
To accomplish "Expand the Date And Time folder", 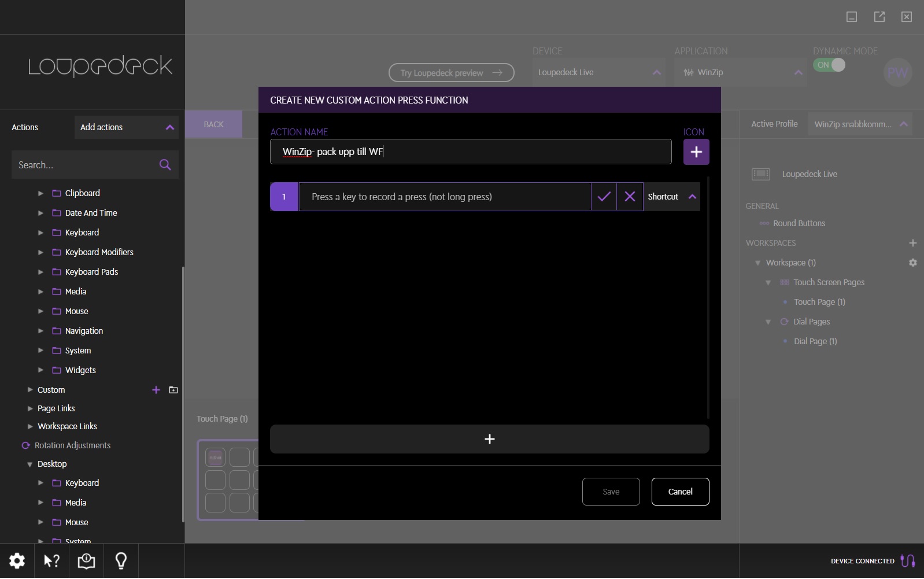I will [x=40, y=213].
